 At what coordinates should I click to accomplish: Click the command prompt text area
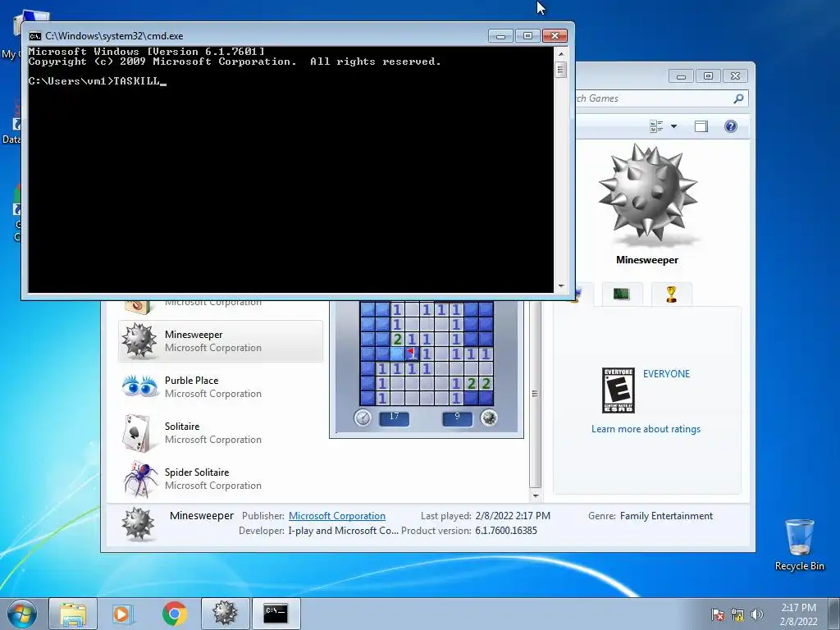point(291,170)
